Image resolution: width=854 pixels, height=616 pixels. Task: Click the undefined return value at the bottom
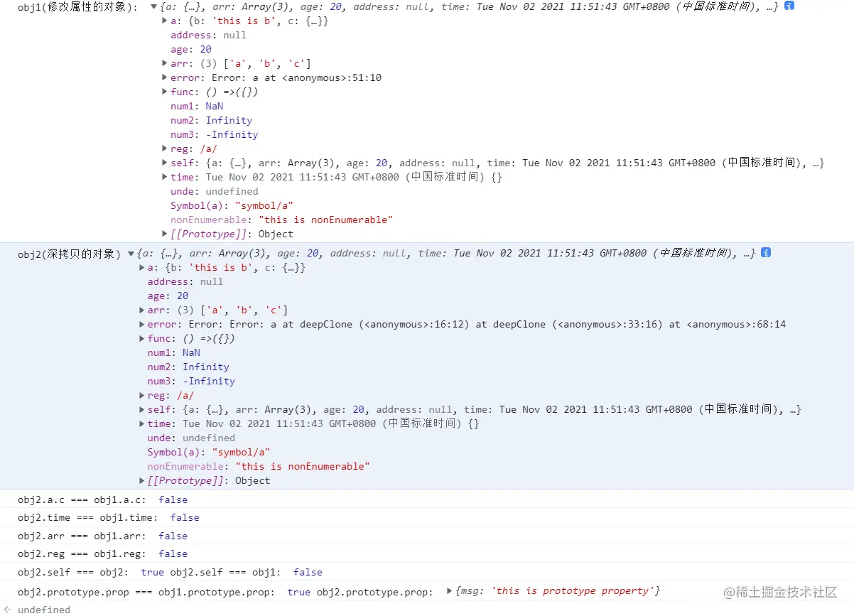(45, 610)
